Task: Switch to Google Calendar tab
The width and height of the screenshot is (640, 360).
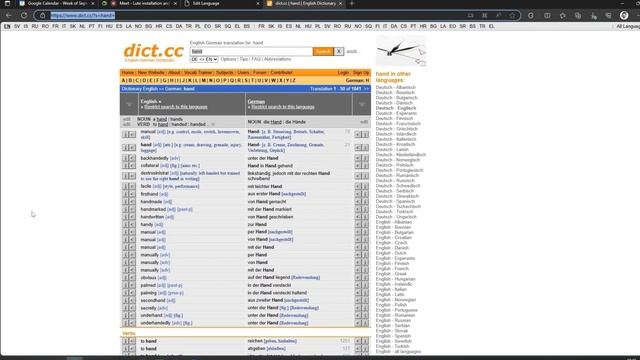Action: pos(57,3)
